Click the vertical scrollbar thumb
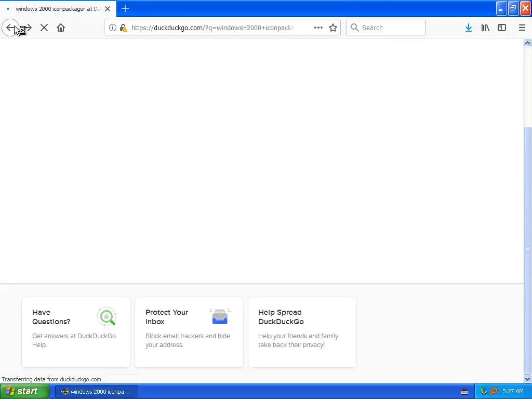This screenshot has width=532, height=399. point(528,250)
